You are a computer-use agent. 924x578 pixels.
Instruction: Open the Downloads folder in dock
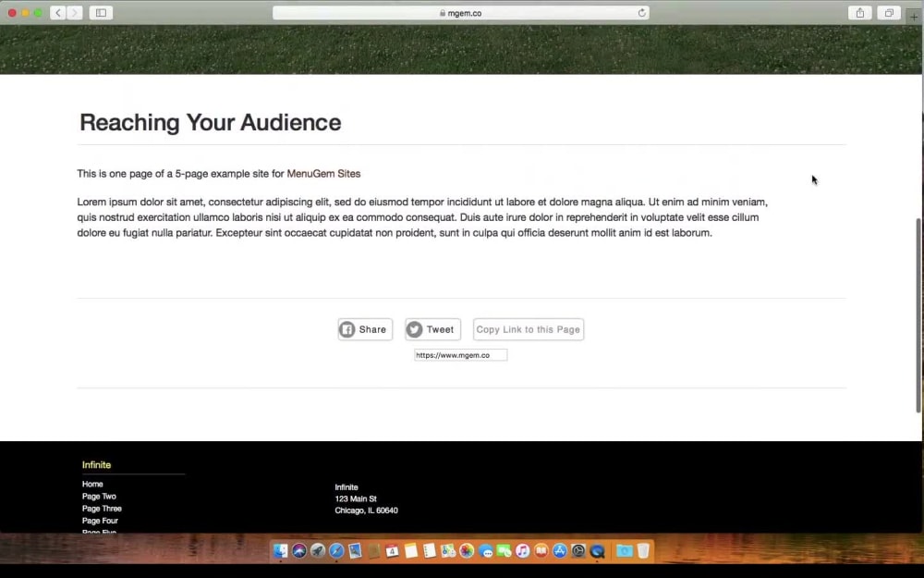pyautogui.click(x=624, y=551)
